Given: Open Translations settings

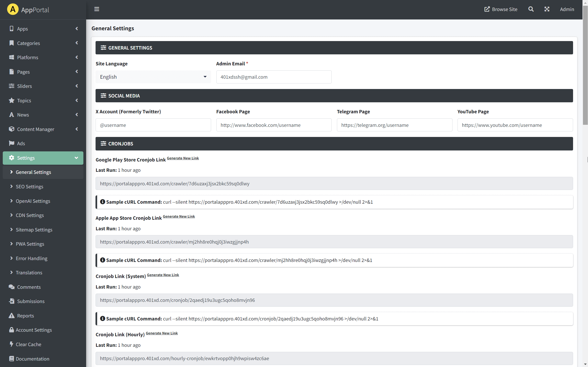Looking at the screenshot, I should [29, 272].
